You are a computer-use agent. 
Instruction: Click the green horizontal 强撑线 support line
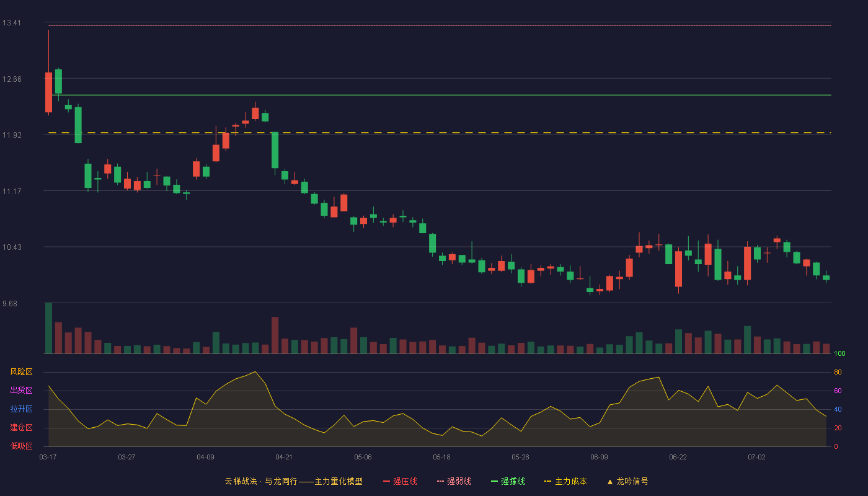(440, 95)
